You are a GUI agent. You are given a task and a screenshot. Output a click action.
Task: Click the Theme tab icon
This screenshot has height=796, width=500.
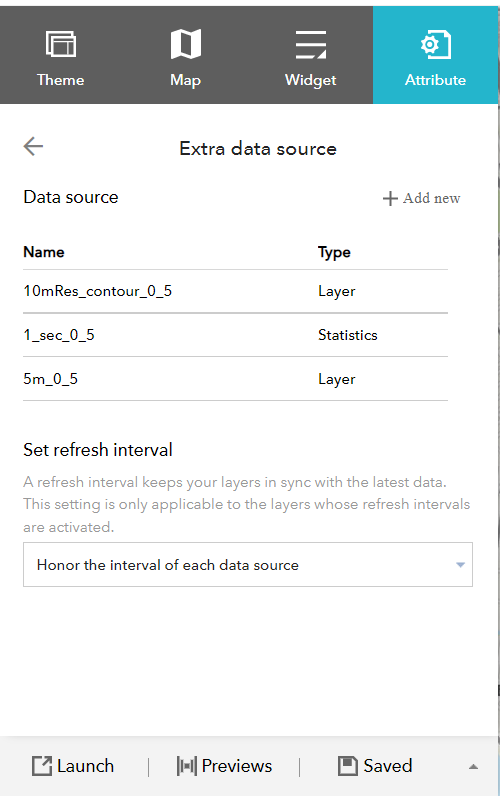(61, 44)
